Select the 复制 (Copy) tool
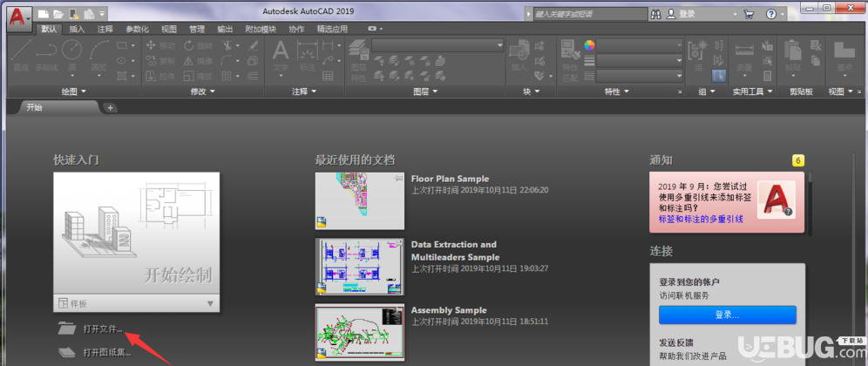868x366 pixels. (x=160, y=61)
